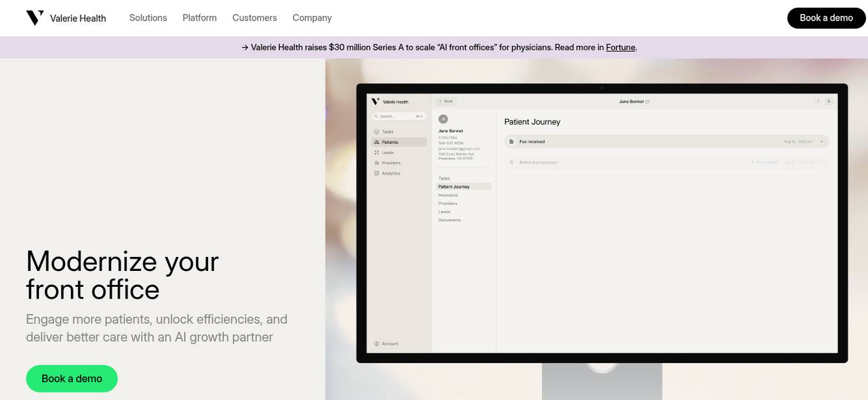The height and width of the screenshot is (400, 868).
Task: Click the next patient arrow in mockup
Action: pyautogui.click(x=828, y=101)
